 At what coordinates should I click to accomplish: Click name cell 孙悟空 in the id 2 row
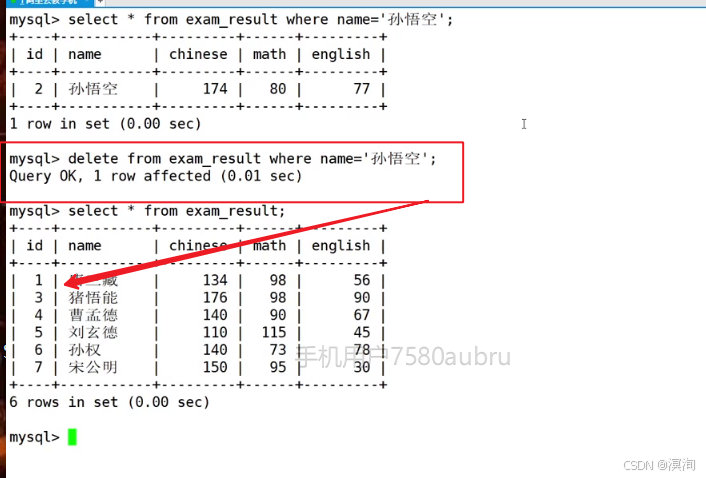[93, 89]
